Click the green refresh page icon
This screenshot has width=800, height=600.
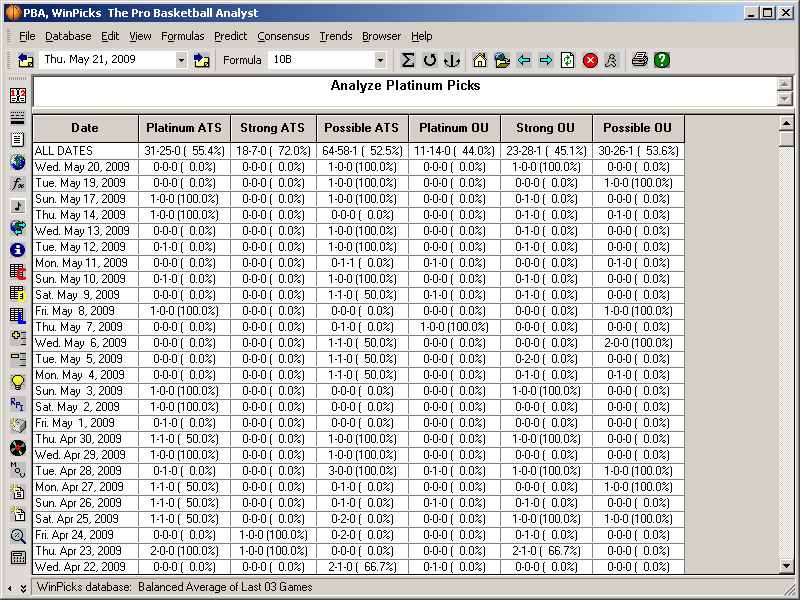pos(567,60)
